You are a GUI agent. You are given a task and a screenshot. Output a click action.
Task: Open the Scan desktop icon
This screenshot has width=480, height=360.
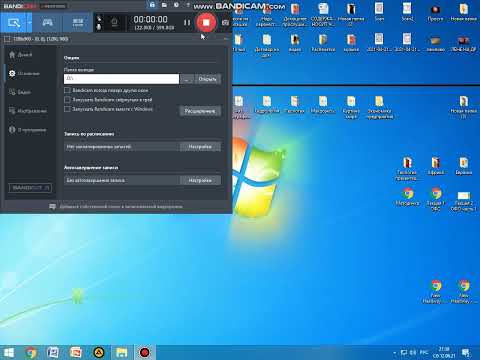pos(379,12)
